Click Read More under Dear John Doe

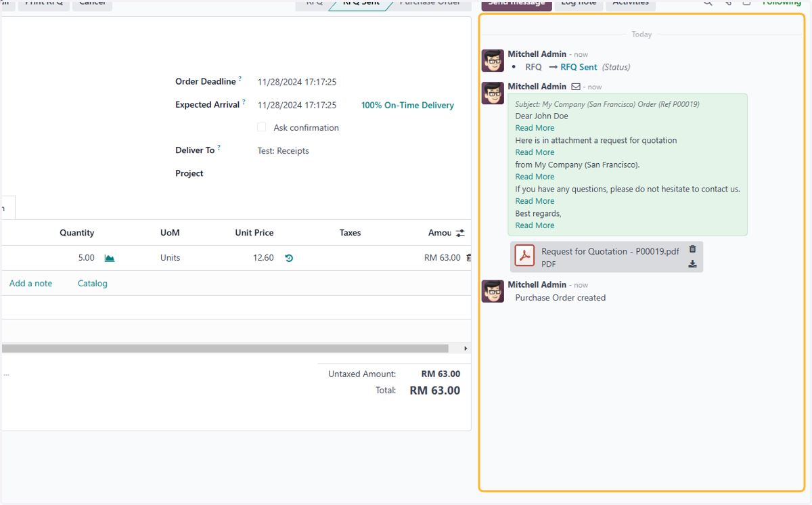535,128
